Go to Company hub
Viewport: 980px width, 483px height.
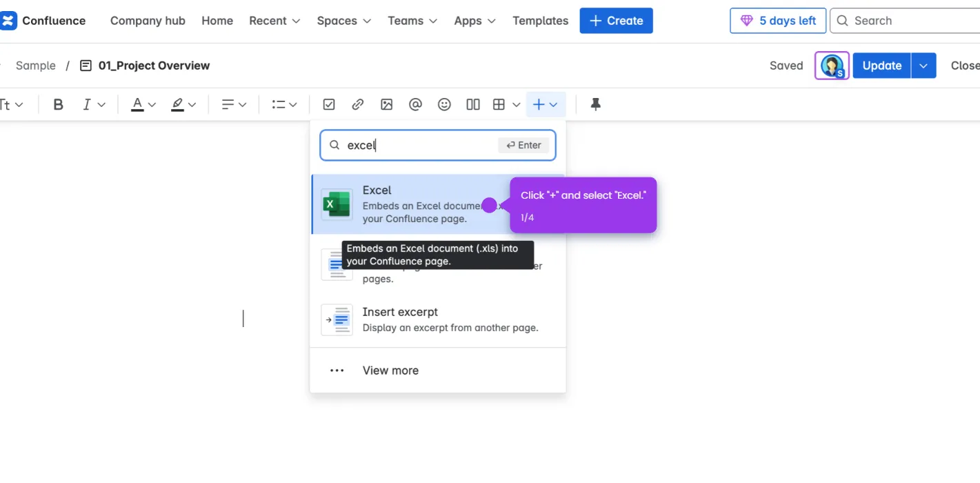click(148, 21)
